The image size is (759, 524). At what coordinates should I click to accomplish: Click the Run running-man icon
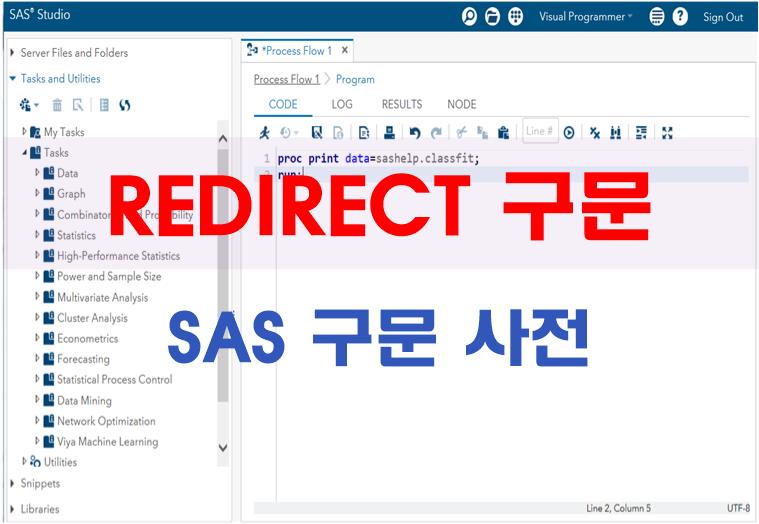(264, 133)
